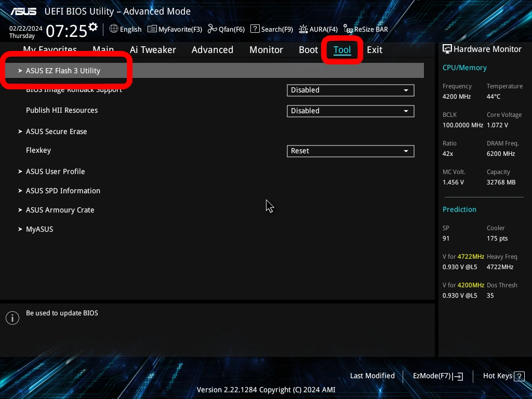Click Last Modified button

pyautogui.click(x=373, y=376)
